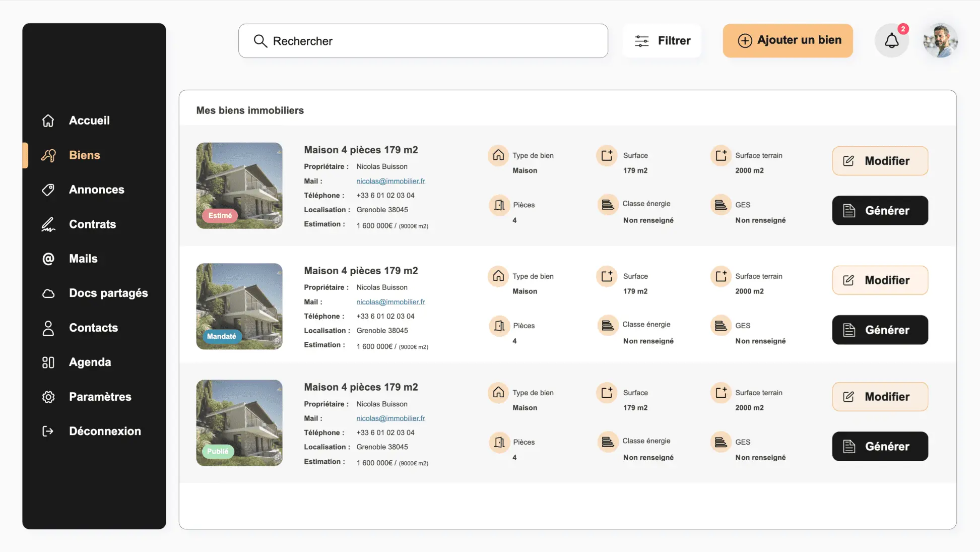This screenshot has width=980, height=552.
Task: Go to the Contacts section
Action: tap(93, 328)
